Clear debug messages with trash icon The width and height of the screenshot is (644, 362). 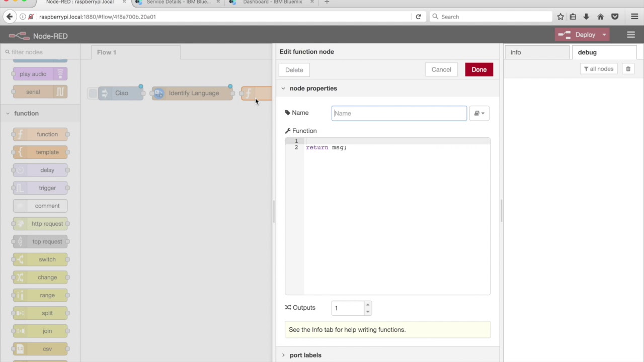[x=628, y=69]
